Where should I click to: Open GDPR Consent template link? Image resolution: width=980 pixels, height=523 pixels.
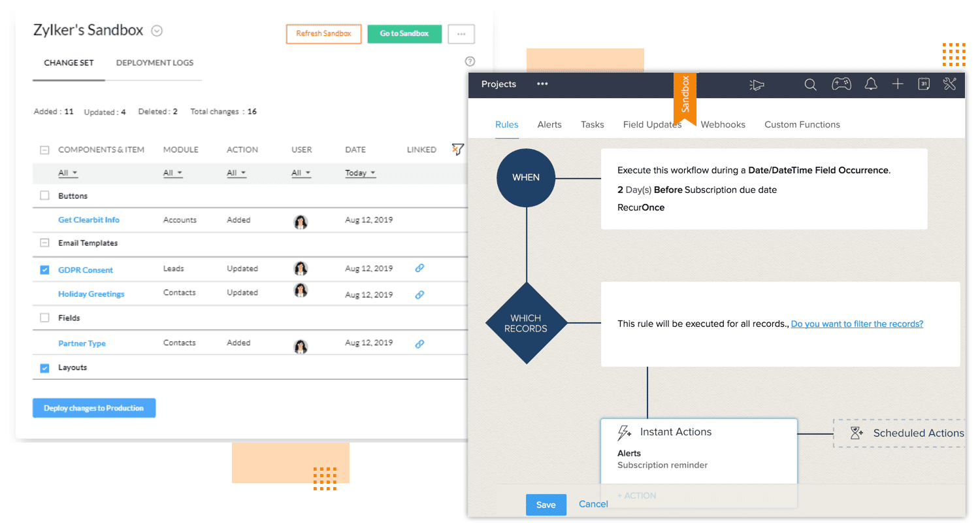tap(86, 269)
